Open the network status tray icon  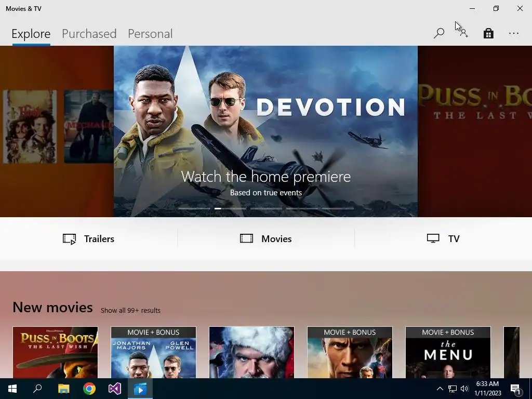453,389
